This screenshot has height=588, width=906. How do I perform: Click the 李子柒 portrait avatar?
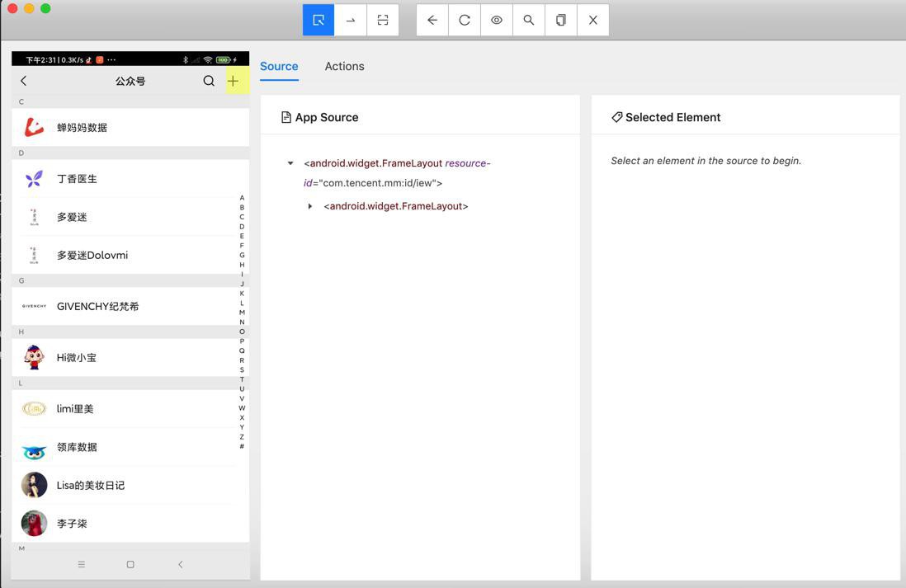pyautogui.click(x=34, y=524)
